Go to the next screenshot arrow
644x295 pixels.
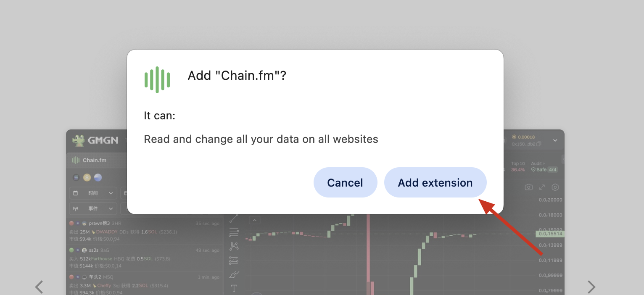(591, 287)
